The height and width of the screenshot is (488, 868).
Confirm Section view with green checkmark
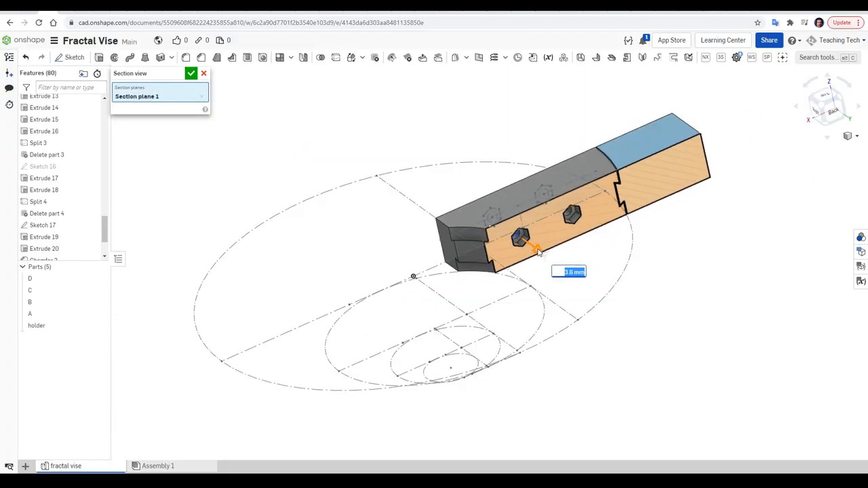click(x=191, y=73)
